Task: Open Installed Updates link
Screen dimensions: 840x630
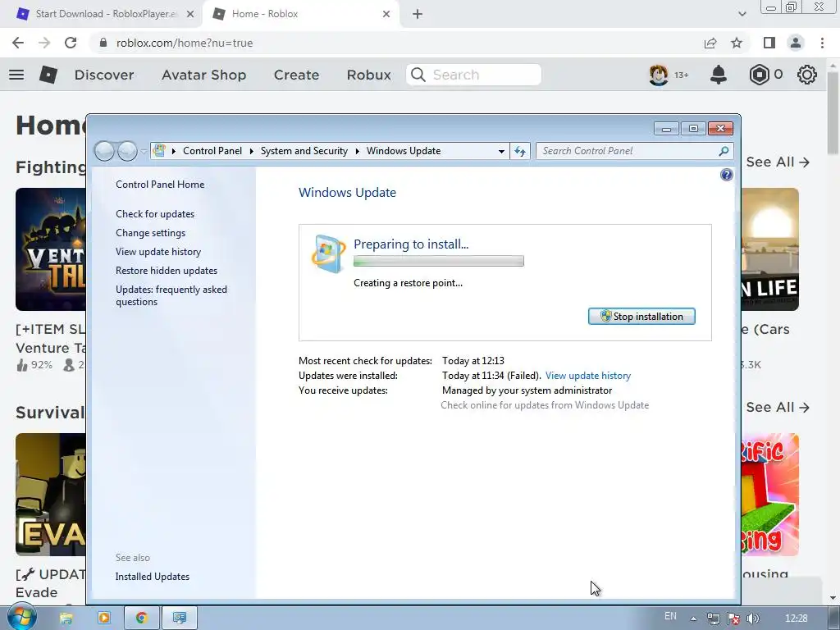Action: point(152,577)
